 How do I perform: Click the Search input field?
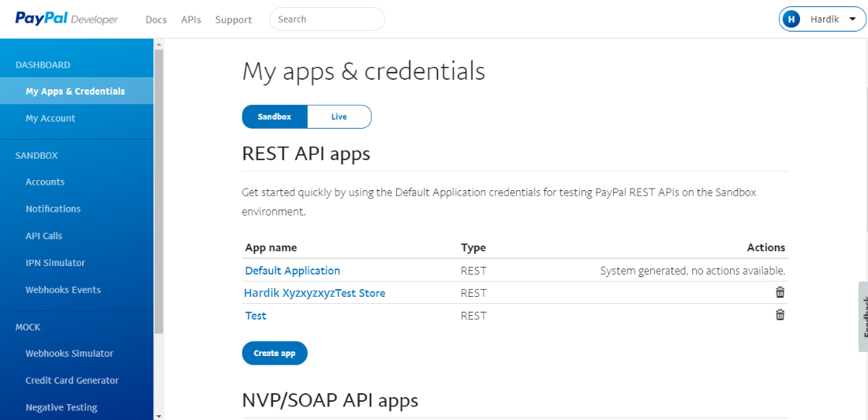pyautogui.click(x=327, y=19)
